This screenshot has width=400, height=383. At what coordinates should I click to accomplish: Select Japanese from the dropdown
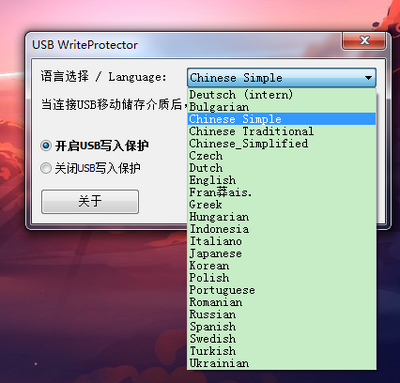pyautogui.click(x=282, y=254)
